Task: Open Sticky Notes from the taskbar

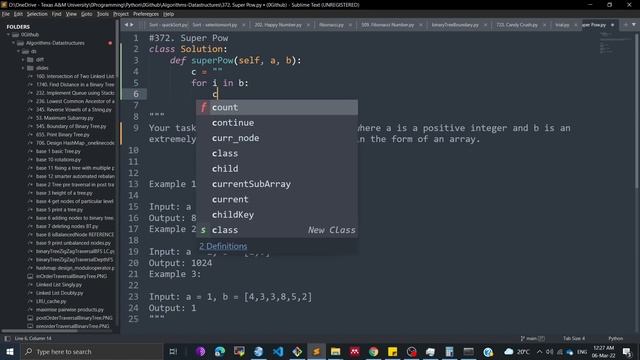Action: coord(393,351)
